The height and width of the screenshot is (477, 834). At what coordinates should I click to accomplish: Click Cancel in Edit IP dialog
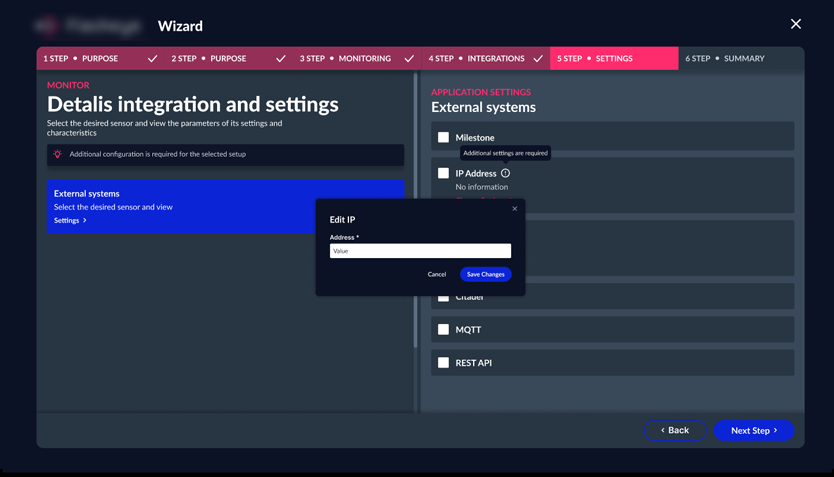437,274
